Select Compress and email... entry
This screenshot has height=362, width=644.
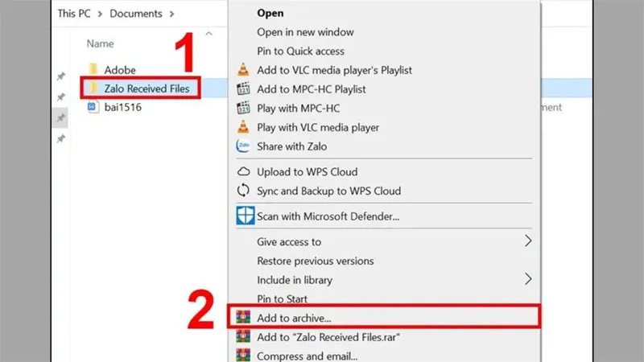tap(308, 356)
